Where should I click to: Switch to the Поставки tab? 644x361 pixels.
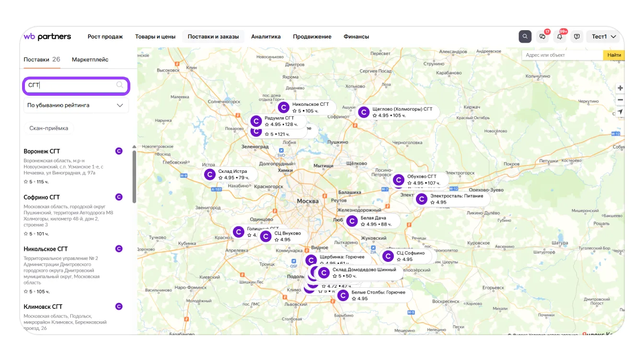click(42, 59)
